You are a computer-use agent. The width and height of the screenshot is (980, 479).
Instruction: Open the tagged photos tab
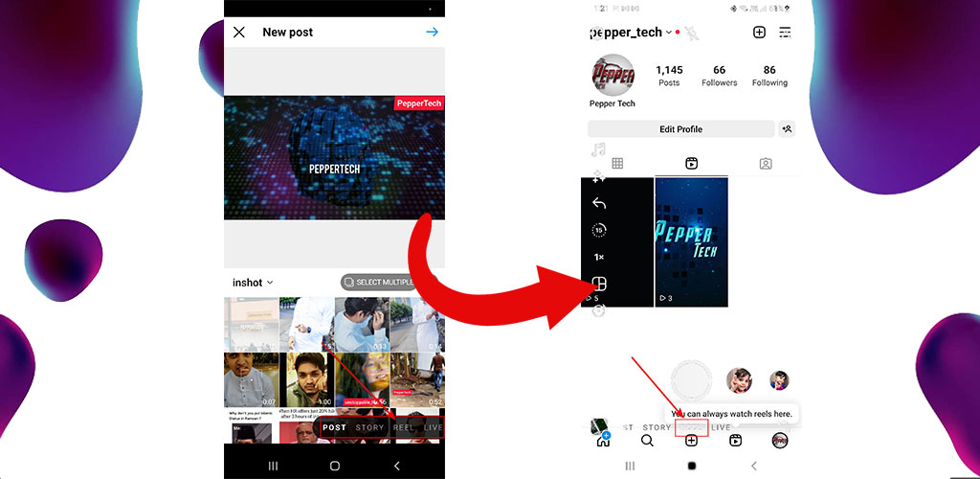click(x=765, y=164)
